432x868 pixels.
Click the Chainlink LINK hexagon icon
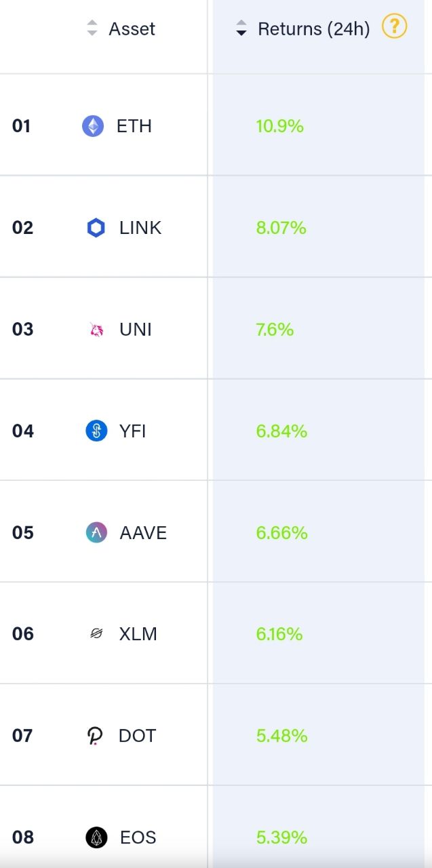[96, 228]
